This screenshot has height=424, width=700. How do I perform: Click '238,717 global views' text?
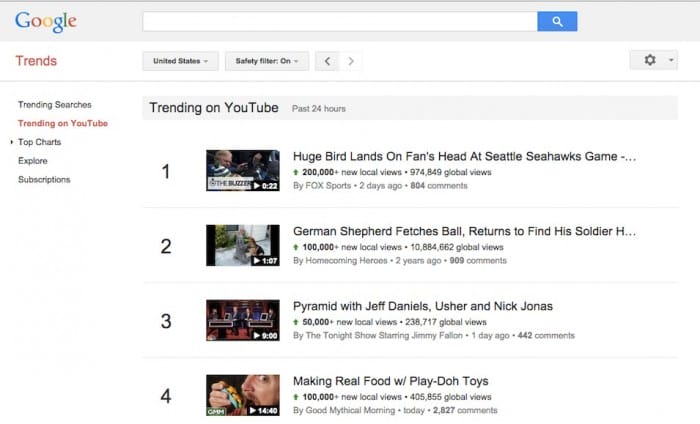point(446,322)
